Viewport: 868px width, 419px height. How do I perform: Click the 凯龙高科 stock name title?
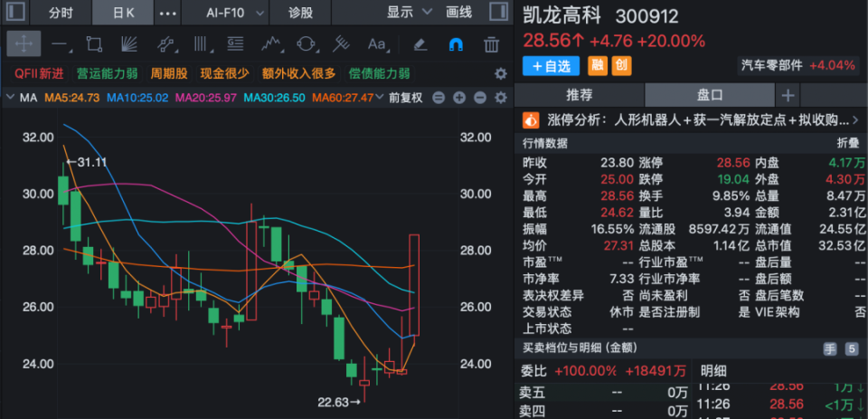coord(561,15)
